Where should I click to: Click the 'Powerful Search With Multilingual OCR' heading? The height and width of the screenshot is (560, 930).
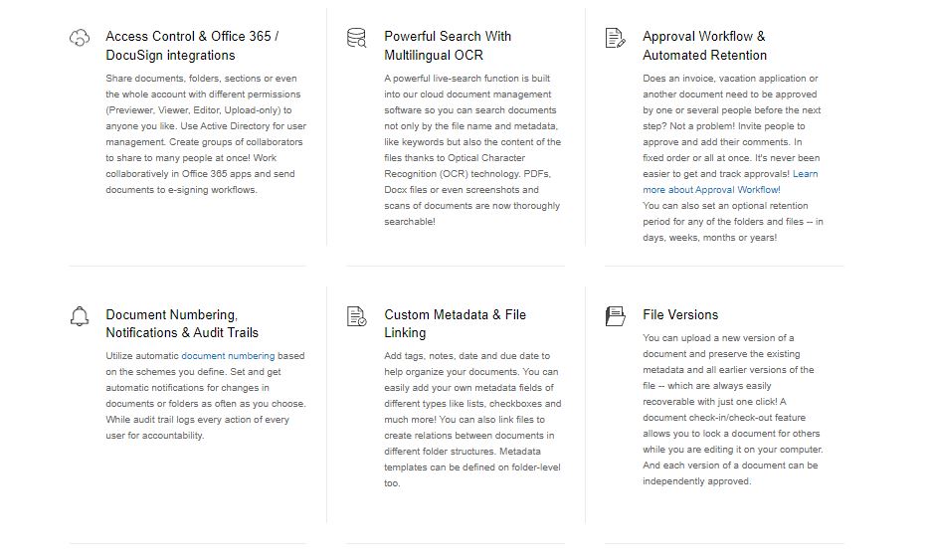coord(448,46)
